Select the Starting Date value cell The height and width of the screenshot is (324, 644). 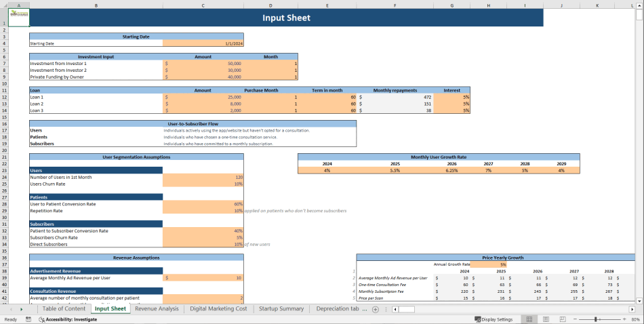click(x=203, y=43)
